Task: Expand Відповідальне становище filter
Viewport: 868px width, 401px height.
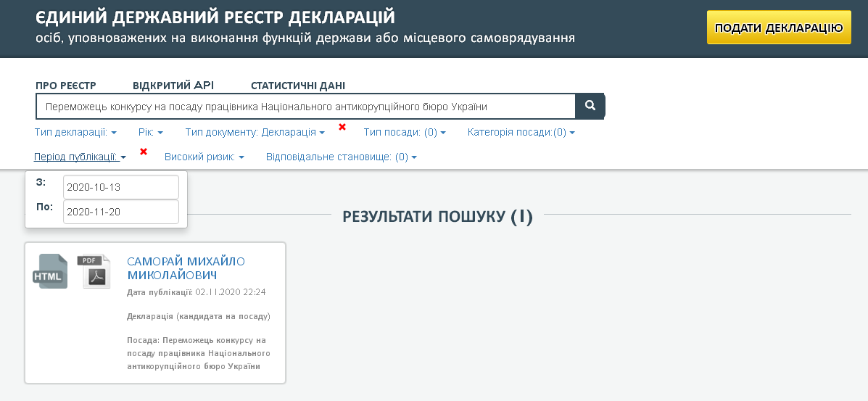Action: click(x=341, y=157)
